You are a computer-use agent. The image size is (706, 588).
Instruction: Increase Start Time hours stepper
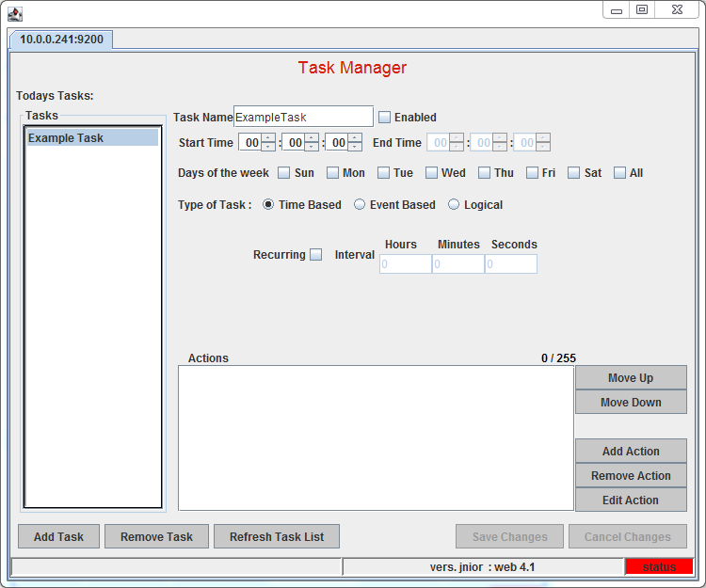[268, 138]
